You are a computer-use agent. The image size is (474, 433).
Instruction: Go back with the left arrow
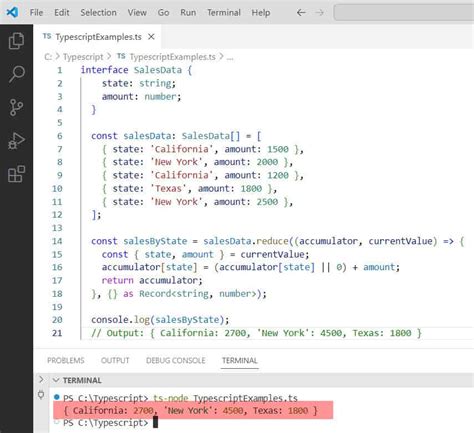(x=301, y=13)
